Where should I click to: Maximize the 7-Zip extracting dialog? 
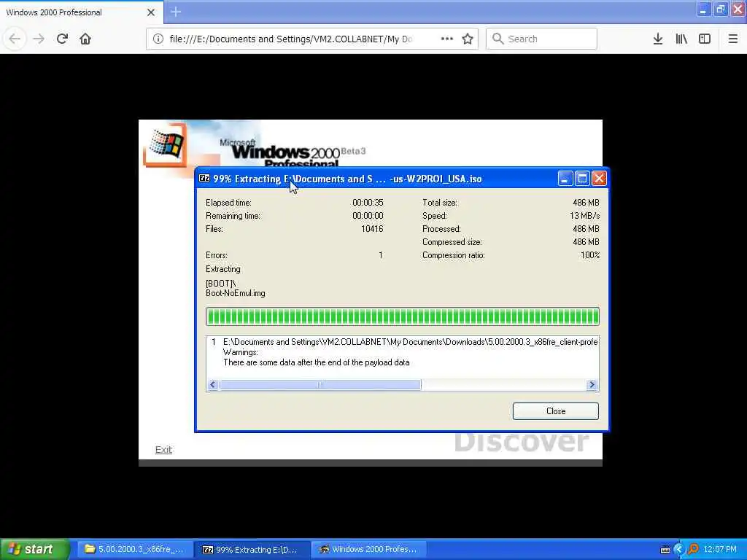(x=582, y=179)
